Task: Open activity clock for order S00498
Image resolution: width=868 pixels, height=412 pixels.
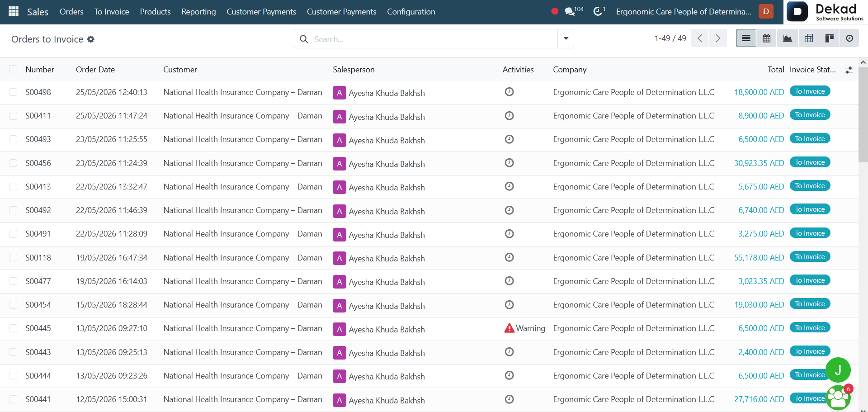Action: coord(509,92)
